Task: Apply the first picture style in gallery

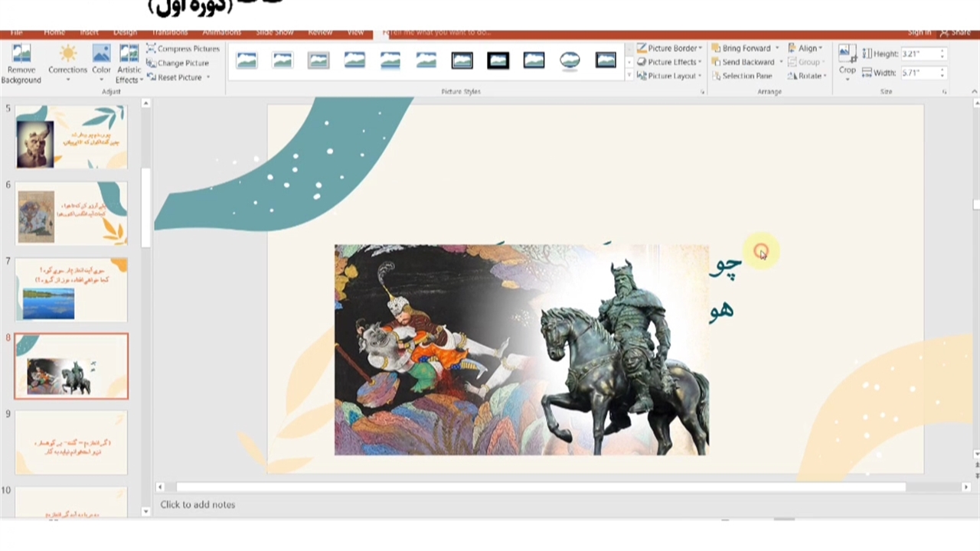Action: [x=247, y=60]
